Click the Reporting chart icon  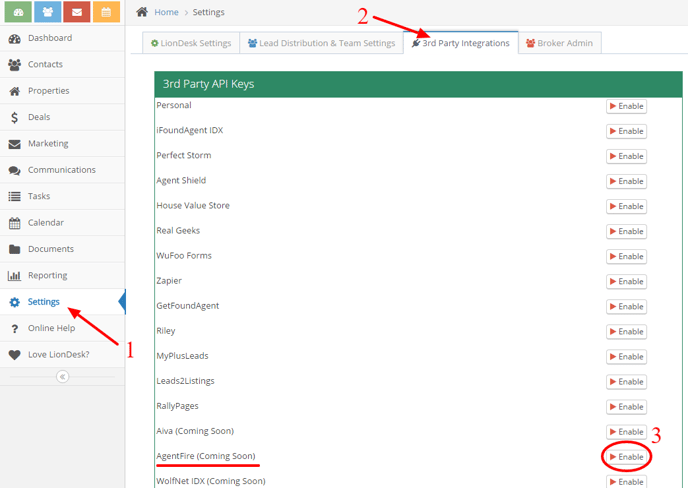[14, 276]
